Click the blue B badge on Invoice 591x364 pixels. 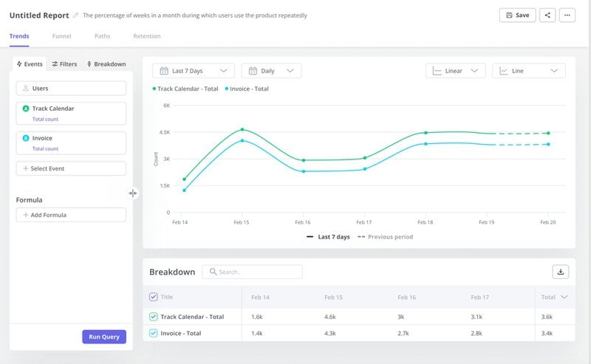pyautogui.click(x=26, y=138)
